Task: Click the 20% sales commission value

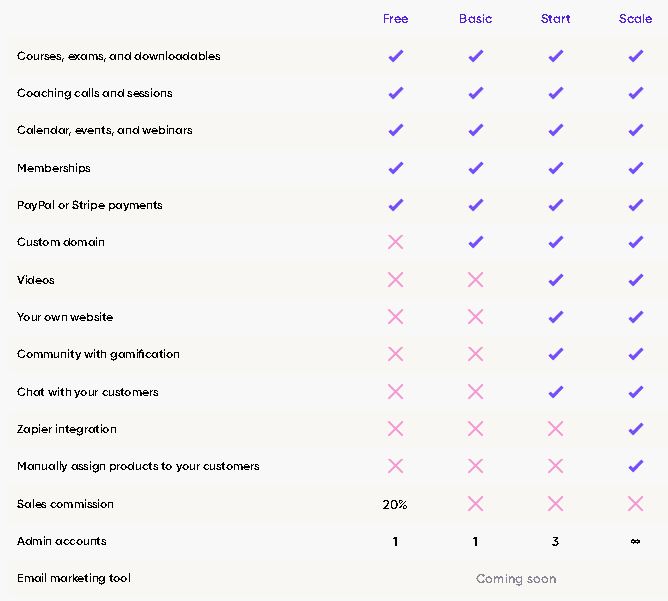Action: point(395,504)
